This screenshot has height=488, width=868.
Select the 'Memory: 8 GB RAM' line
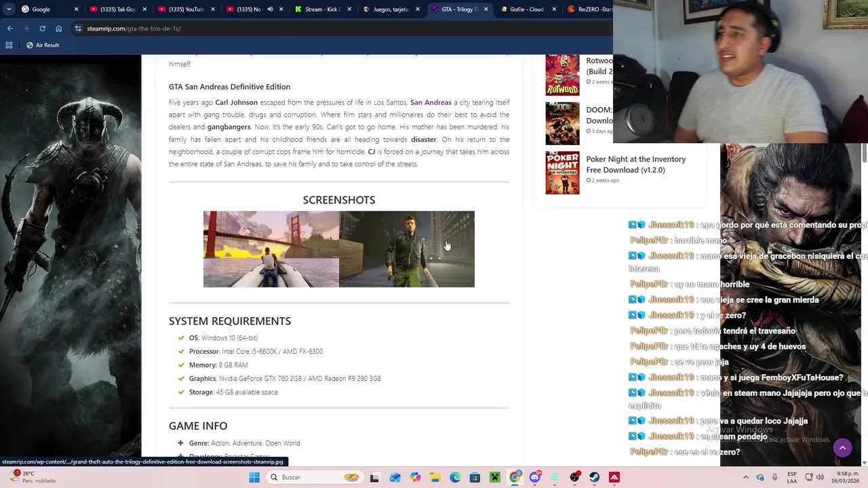pos(218,365)
